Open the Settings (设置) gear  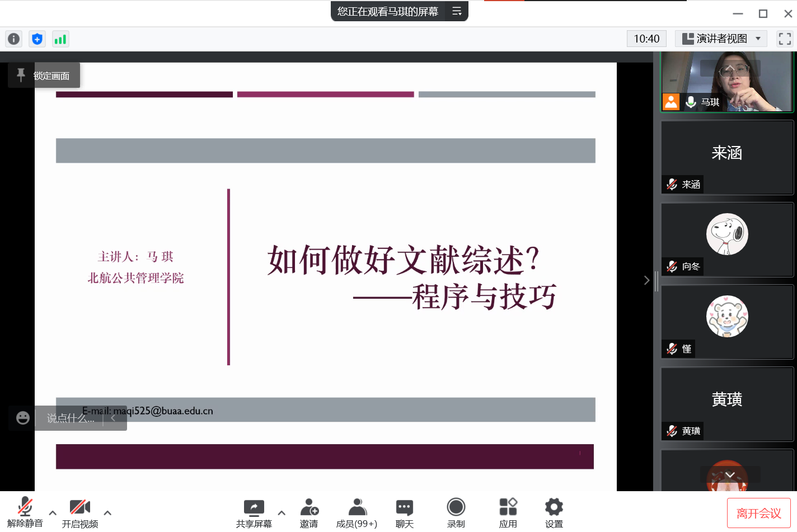[554, 513]
